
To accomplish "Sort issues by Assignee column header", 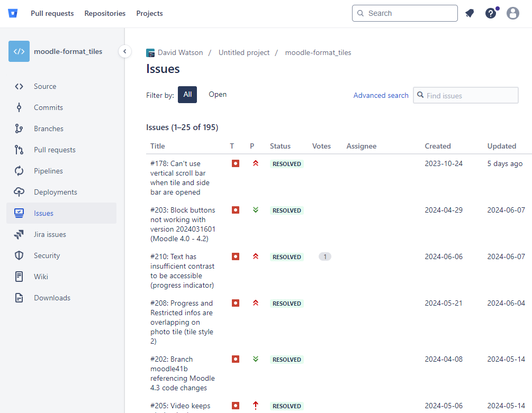I will tap(362, 146).
